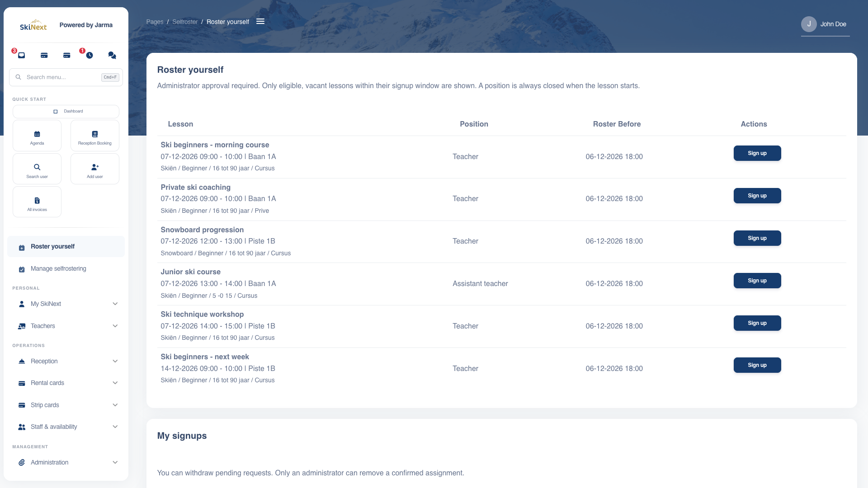Toggle the hamburger menu next to breadcrumb
Screen dimensions: 868x488
point(260,21)
